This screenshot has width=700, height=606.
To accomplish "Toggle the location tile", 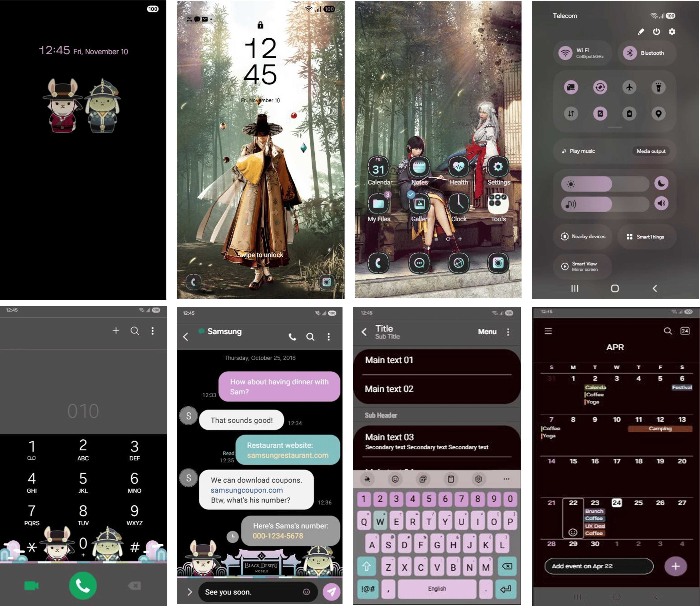I will [x=658, y=114].
